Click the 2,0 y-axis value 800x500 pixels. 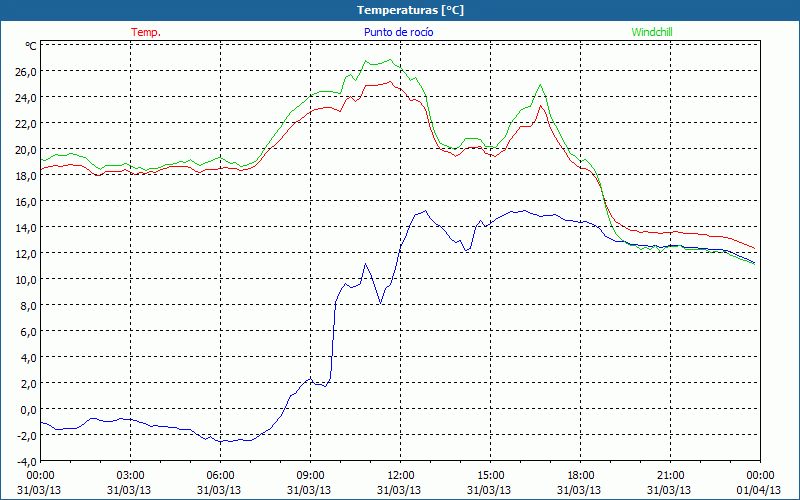coord(27,384)
